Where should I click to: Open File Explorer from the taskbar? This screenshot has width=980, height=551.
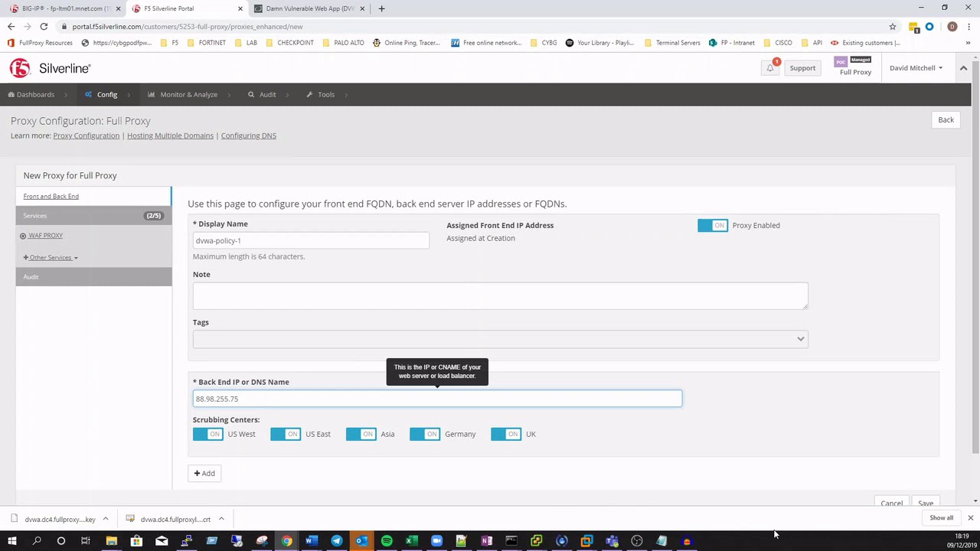(111, 541)
